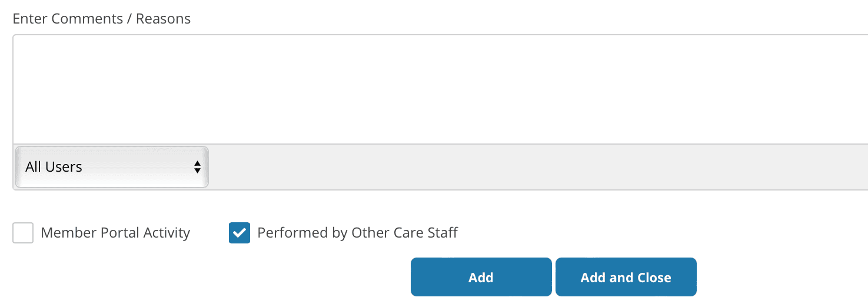The width and height of the screenshot is (868, 304).
Task: Click the Member Portal Activity label text
Action: (115, 233)
